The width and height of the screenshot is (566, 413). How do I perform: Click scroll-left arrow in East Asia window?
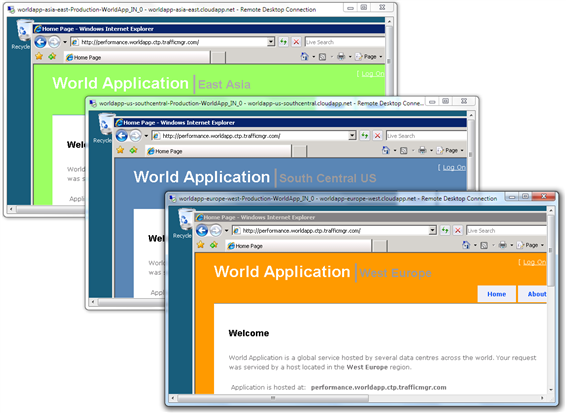[11, 209]
